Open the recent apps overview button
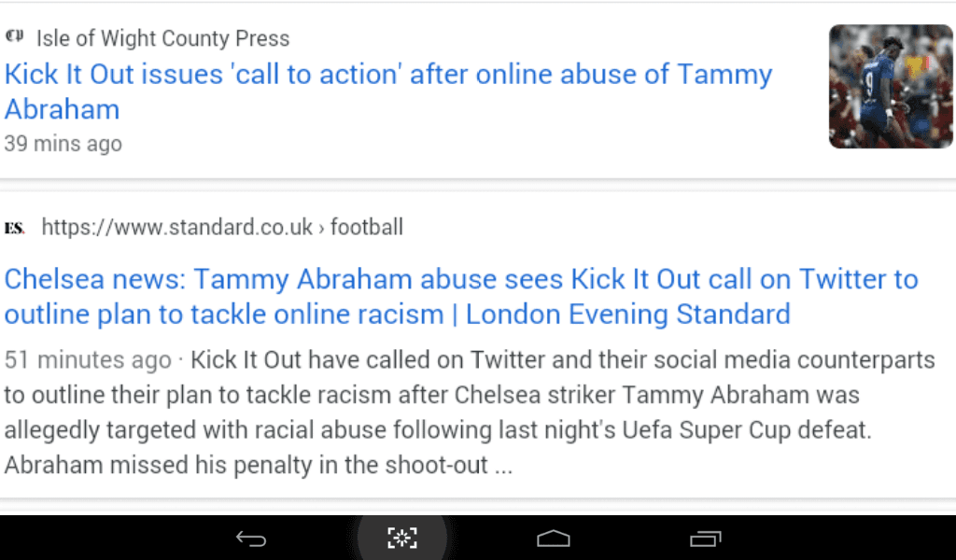The height and width of the screenshot is (560, 956). point(706,539)
